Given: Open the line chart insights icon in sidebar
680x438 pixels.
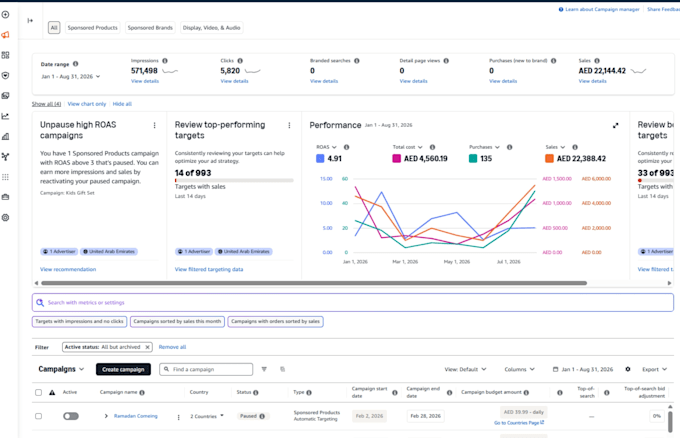Looking at the screenshot, I should coord(6,116).
